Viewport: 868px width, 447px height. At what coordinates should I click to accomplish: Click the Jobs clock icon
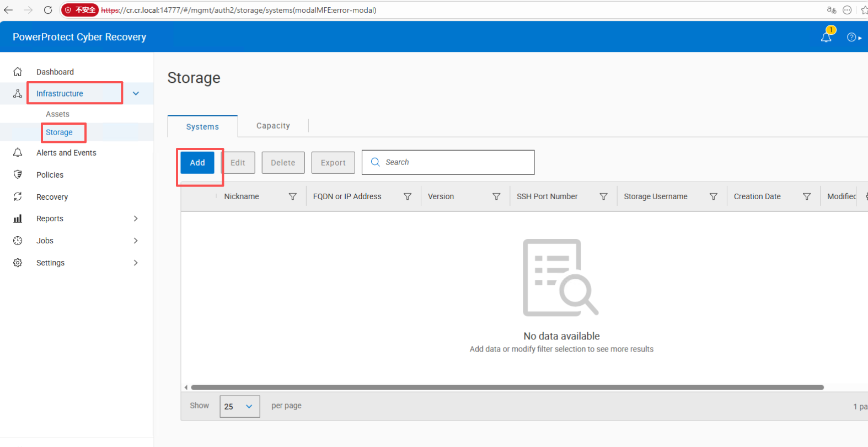[18, 241]
